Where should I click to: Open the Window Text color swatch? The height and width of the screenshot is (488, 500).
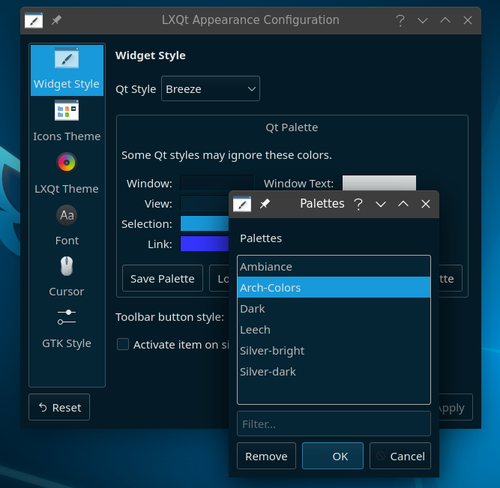379,183
